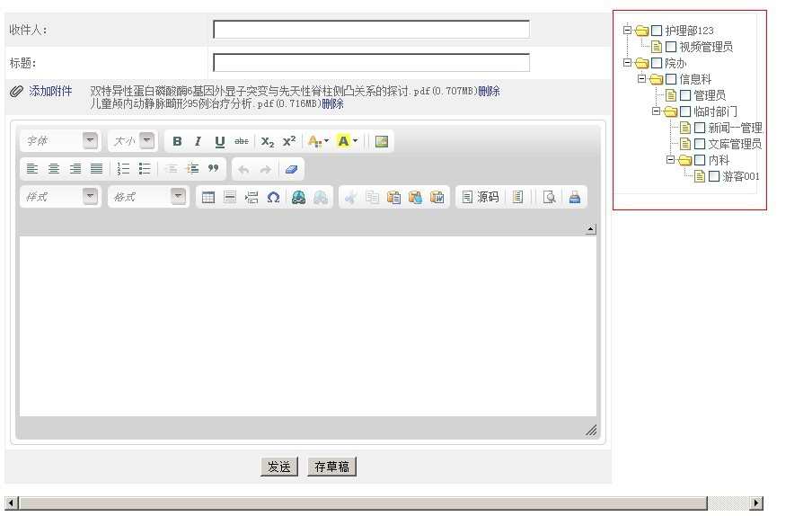
Task: Check the 护理部123 checkbox
Action: point(657,31)
